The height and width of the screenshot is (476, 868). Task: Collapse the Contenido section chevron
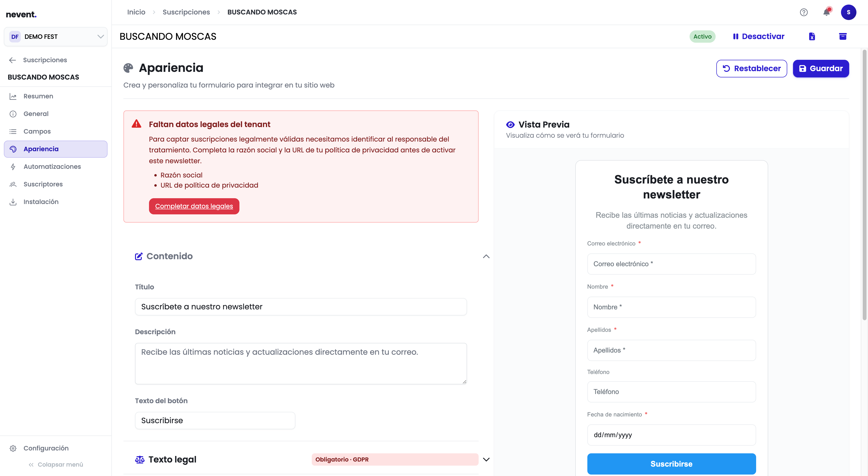486,256
